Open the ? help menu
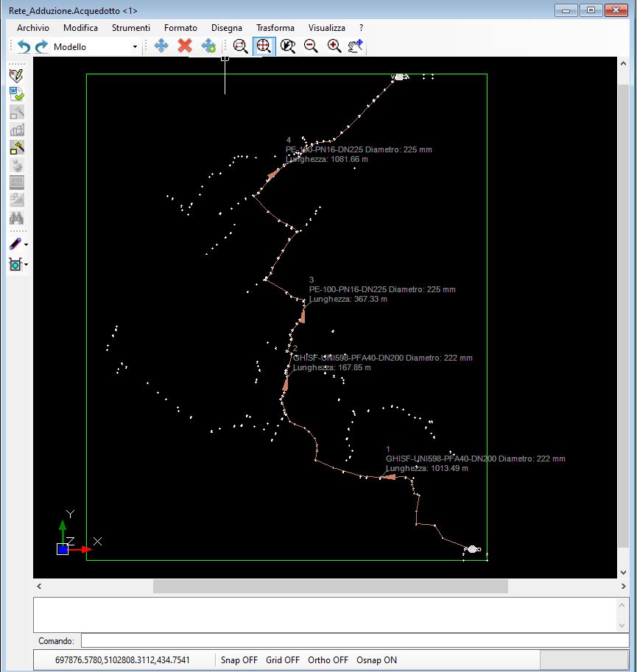This screenshot has height=672, width=637. point(361,28)
